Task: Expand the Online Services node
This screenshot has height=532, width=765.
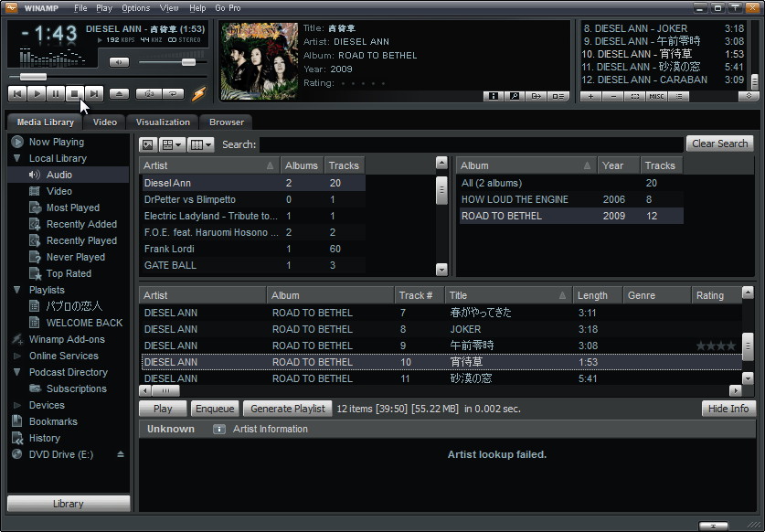Action: point(17,356)
